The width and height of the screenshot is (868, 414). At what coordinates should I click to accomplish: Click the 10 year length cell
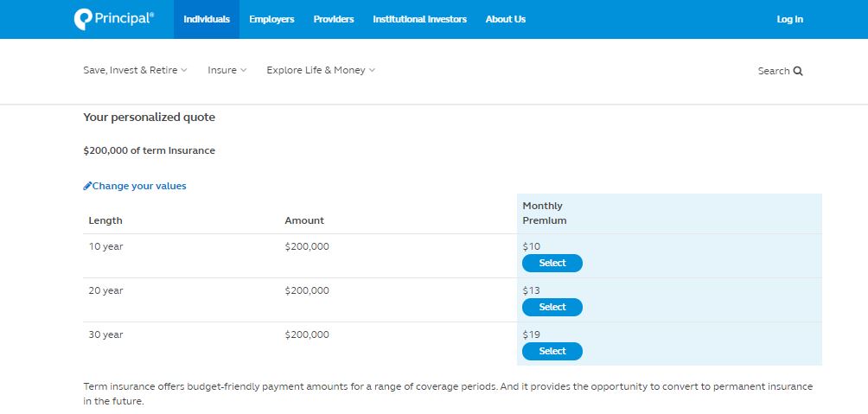click(105, 246)
